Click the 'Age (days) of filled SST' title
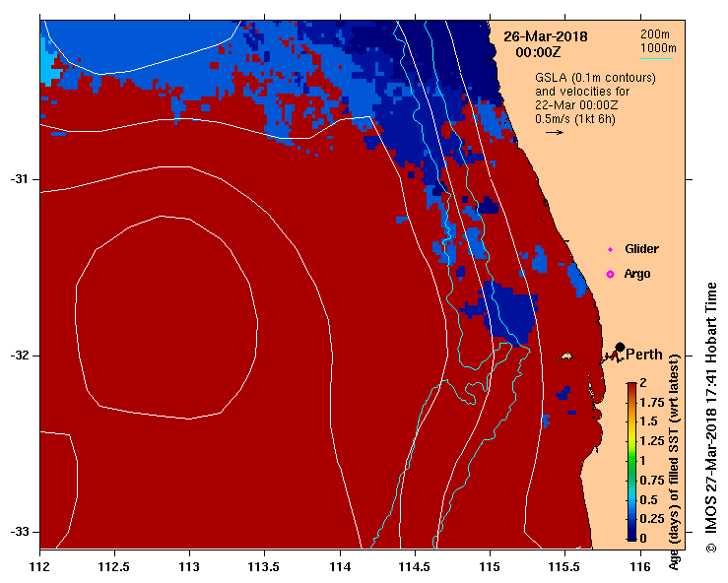This screenshot has width=728, height=583. (x=674, y=462)
